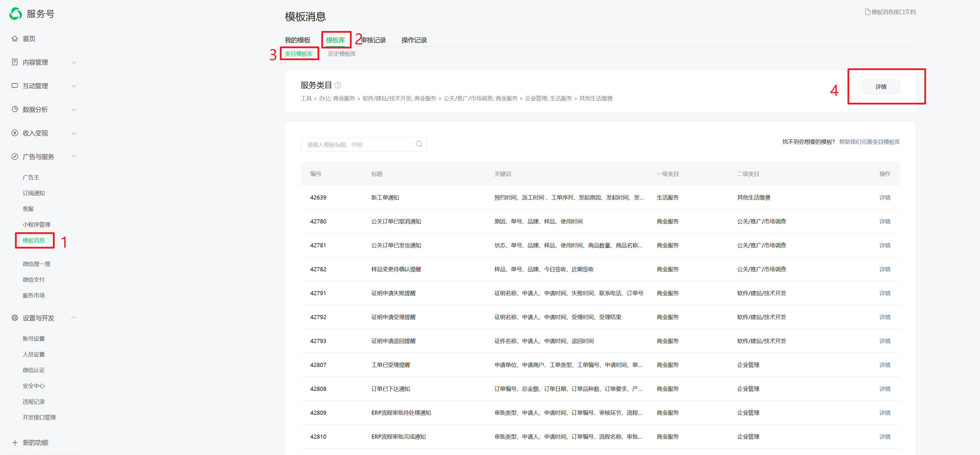Click the home icon beside 首页

pos(15,38)
